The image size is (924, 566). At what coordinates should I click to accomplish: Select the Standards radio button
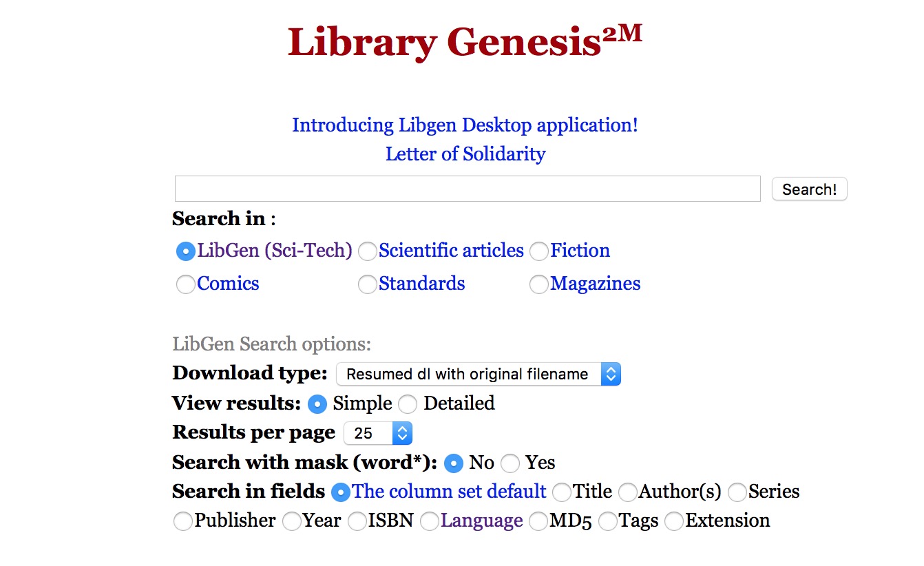(x=368, y=284)
